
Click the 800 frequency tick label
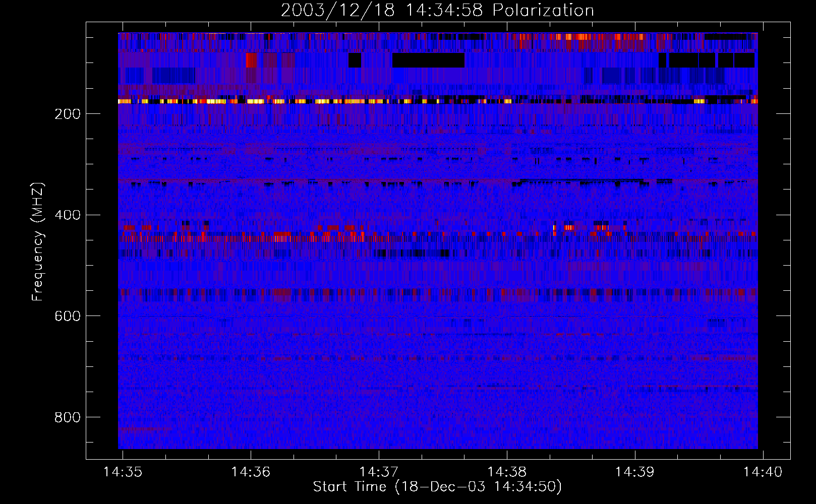click(68, 417)
